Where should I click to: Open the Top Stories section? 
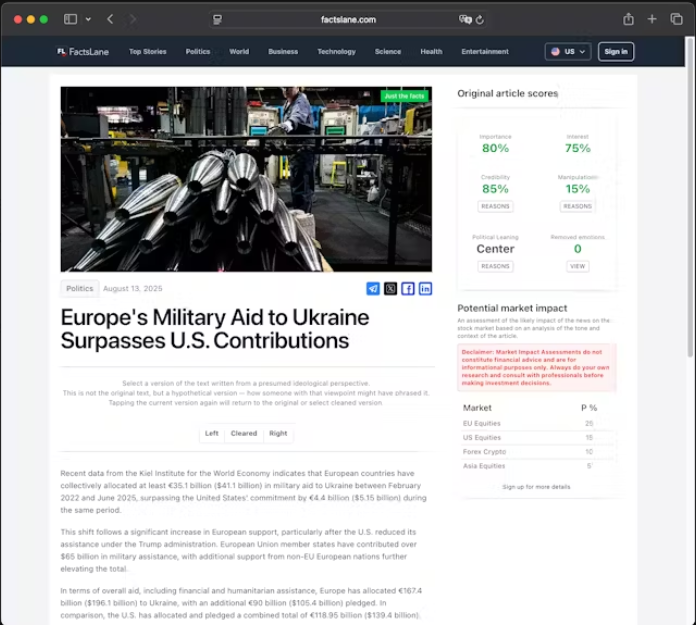coord(147,51)
